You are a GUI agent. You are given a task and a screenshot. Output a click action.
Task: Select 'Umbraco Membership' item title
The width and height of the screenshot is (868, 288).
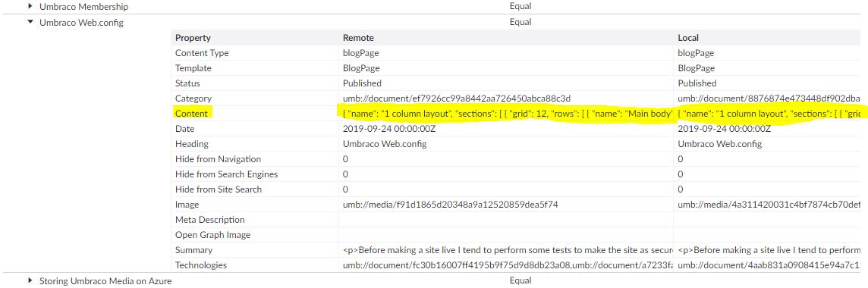point(83,7)
